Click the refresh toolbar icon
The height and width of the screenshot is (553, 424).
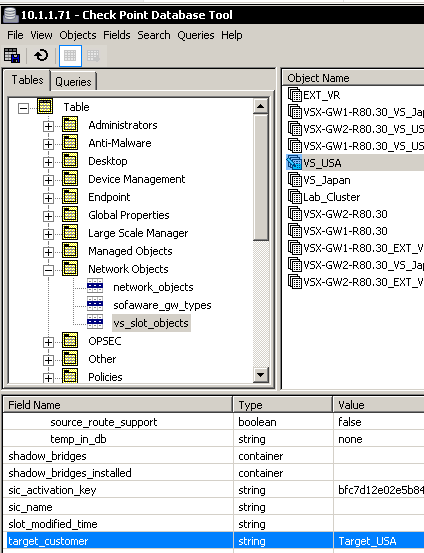click(x=41, y=55)
